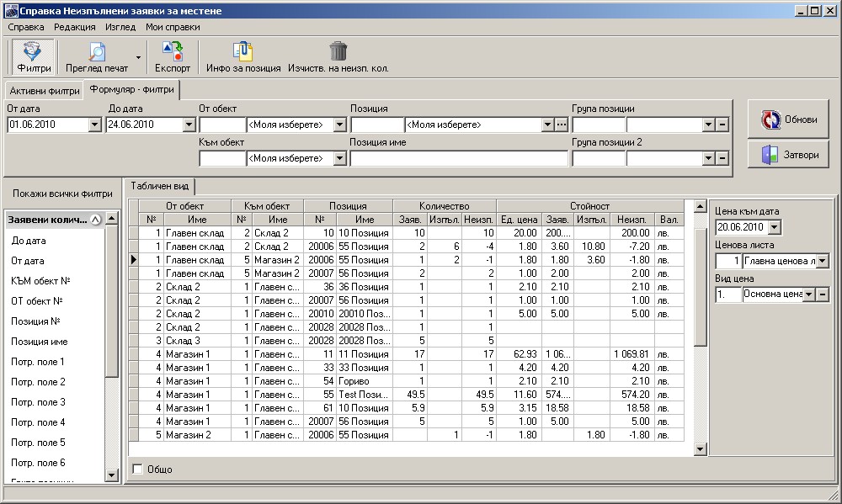This screenshot has height=504, width=842.
Task: Select the Формуляр - филтри tab
Action: pos(131,89)
